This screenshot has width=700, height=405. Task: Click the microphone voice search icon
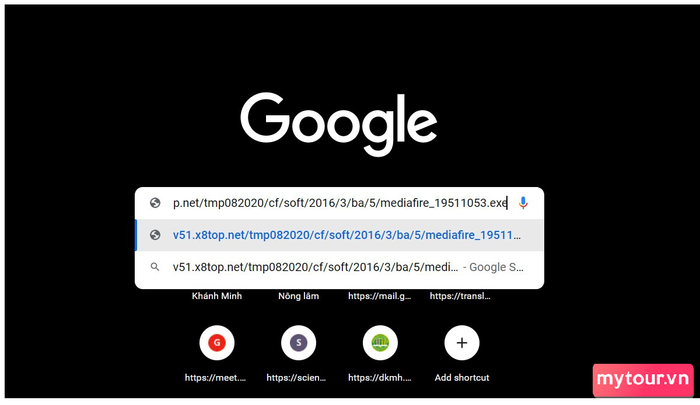click(523, 203)
